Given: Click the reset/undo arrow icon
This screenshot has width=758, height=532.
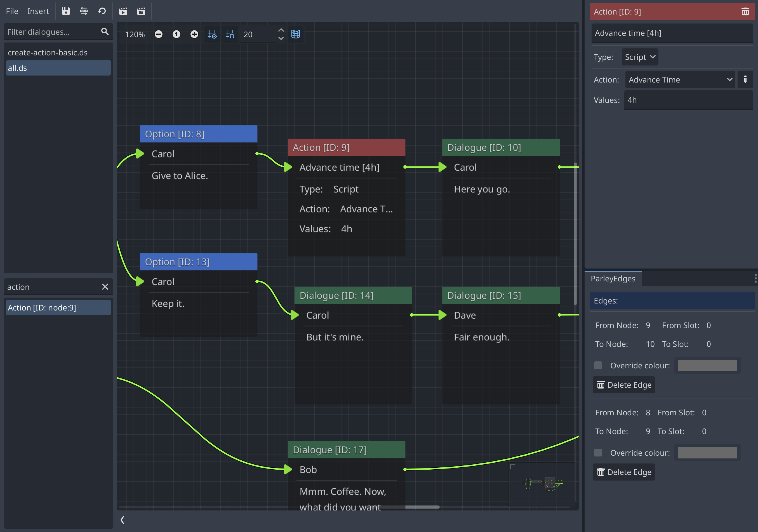Looking at the screenshot, I should point(102,11).
